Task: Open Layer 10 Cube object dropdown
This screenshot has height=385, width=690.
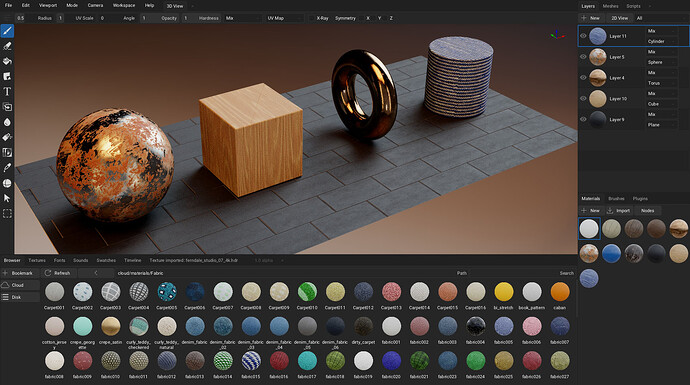Action: 661,104
